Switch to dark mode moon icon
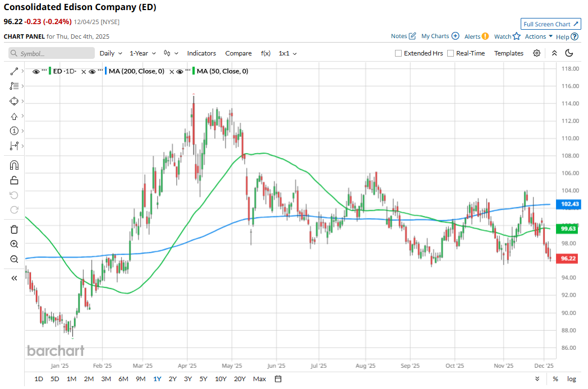588x389 pixels. 569,53
